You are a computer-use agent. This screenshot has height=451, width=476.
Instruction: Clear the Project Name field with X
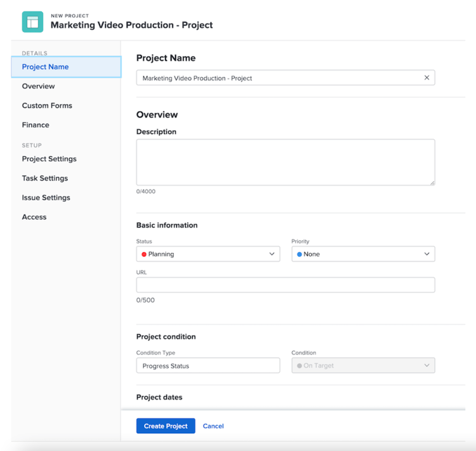pyautogui.click(x=426, y=77)
